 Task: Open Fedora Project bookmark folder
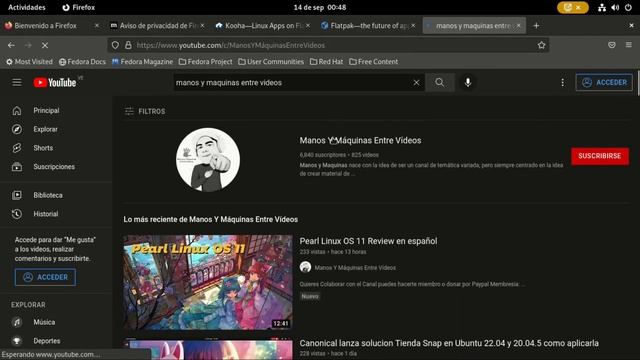coord(206,62)
